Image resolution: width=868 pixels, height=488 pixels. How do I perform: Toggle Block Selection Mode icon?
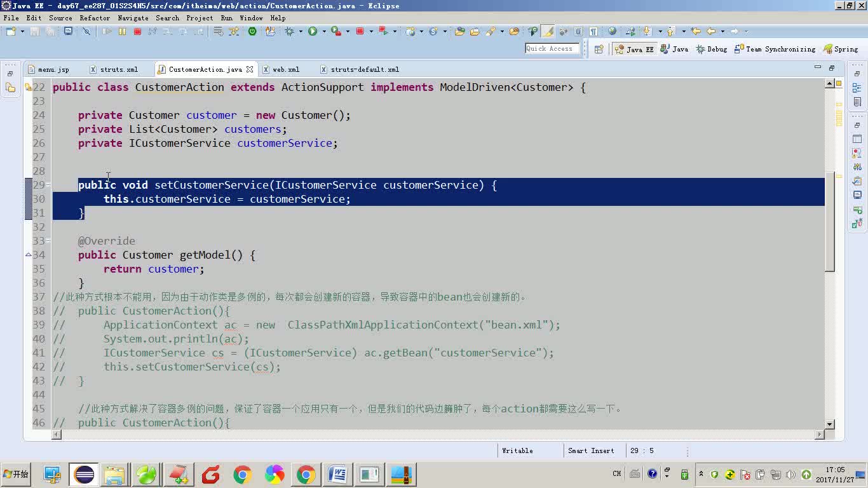578,31
